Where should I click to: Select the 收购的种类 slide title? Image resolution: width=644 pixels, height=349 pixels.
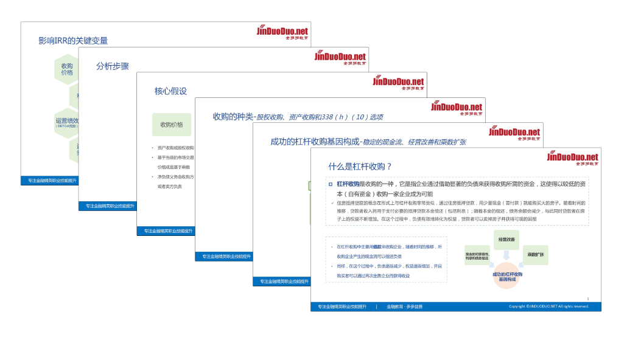298,117
